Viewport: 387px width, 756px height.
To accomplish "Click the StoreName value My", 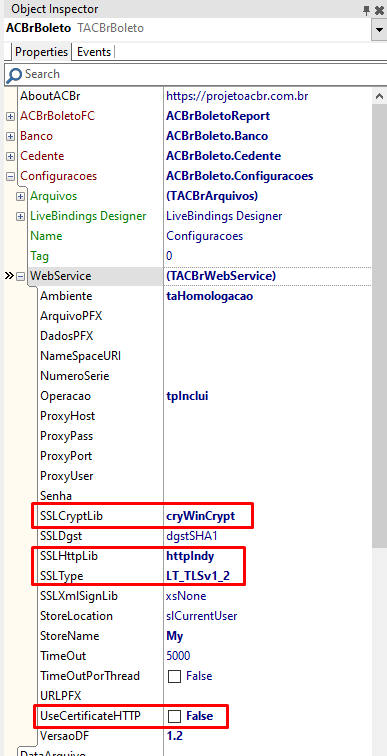I will pyautogui.click(x=174, y=636).
